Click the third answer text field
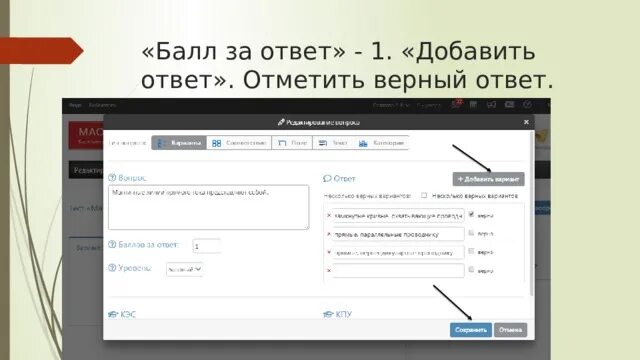The image size is (640, 360). click(x=398, y=252)
